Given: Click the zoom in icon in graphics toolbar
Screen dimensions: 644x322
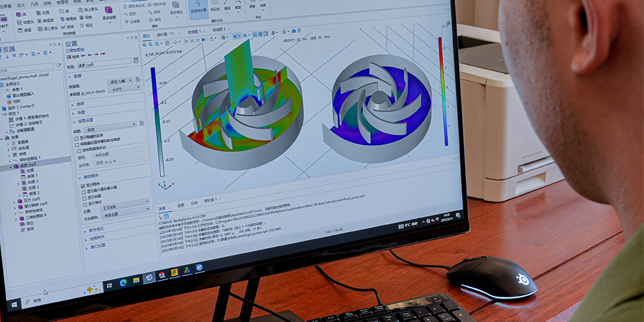Looking at the screenshot, I should point(146,45).
